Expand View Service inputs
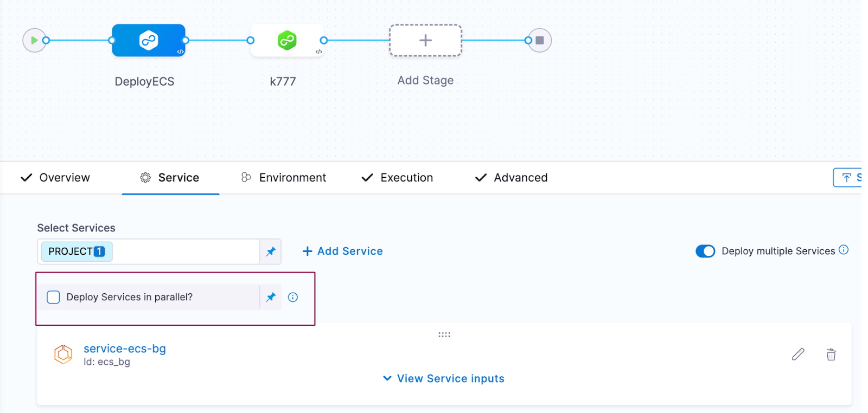This screenshot has height=413, width=868. click(444, 378)
